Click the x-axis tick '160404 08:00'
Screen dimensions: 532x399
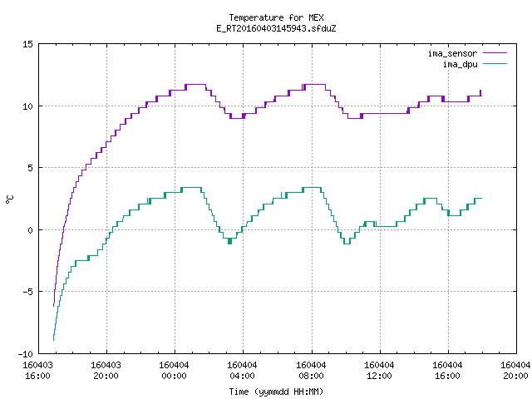[311, 371]
